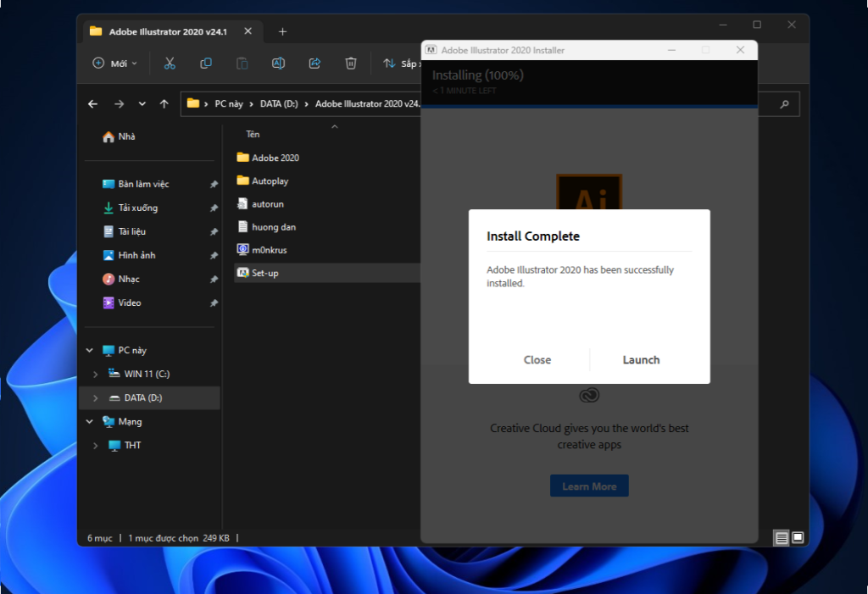The width and height of the screenshot is (868, 594).
Task: Click Close in Install Complete dialog
Action: pyautogui.click(x=537, y=360)
